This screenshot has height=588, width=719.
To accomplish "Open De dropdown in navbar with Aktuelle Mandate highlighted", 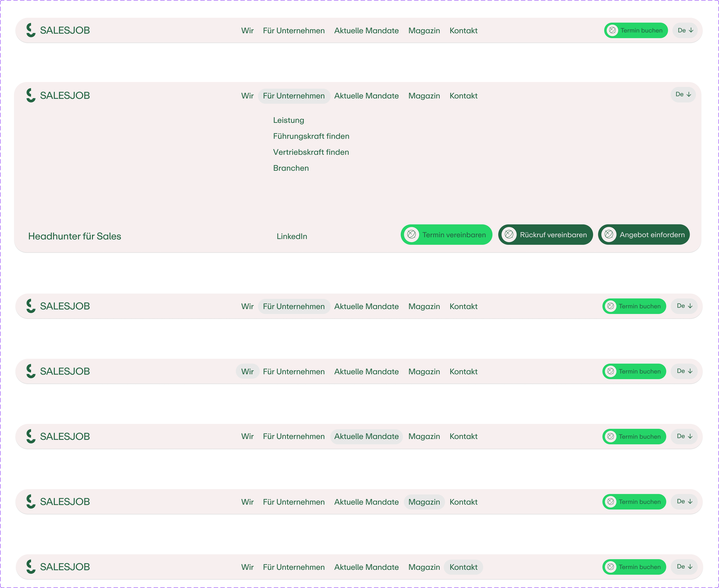I will 684,436.
